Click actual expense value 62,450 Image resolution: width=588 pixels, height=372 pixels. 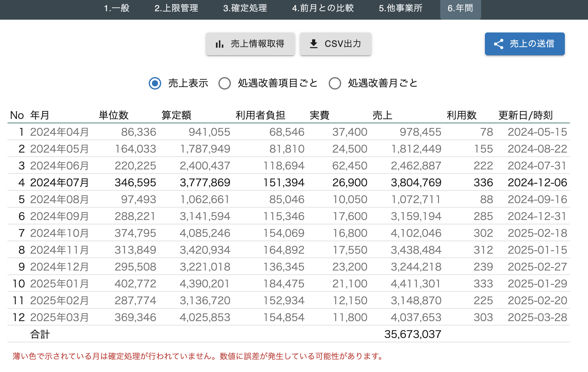pyautogui.click(x=350, y=166)
